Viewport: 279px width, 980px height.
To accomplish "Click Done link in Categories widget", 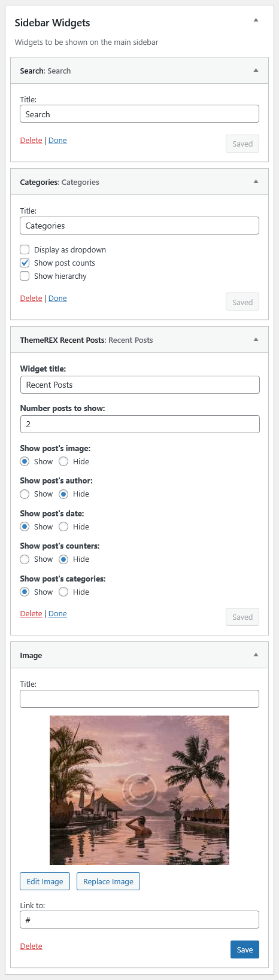I will [57, 298].
